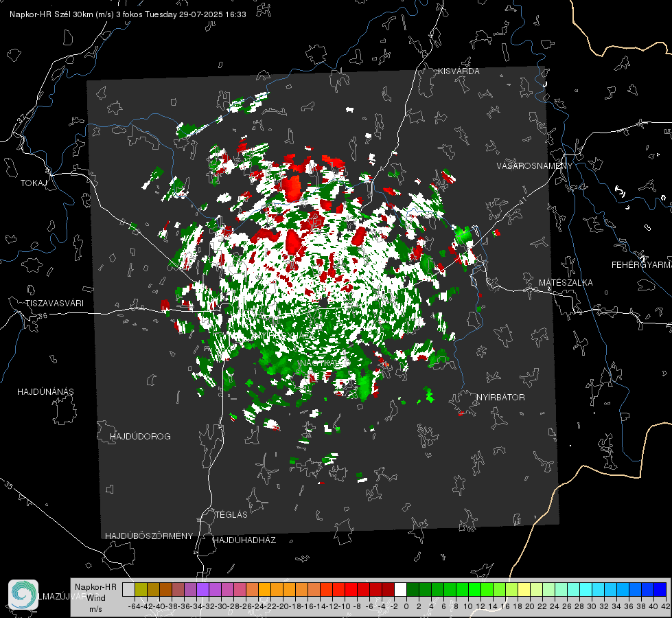Click the TISZAVASVÁRI town label

[54, 304]
